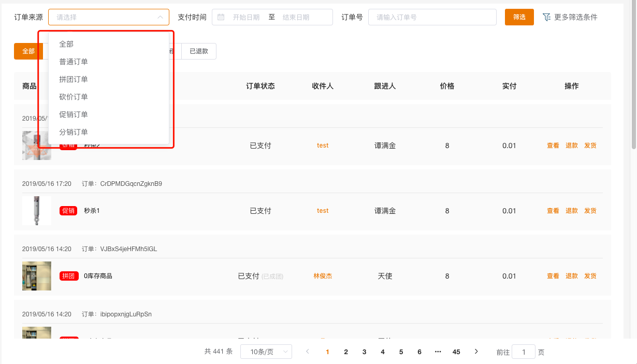Viewport: 637px width, 364px height.
Task: Jump to page 45 in pagination
Action: click(456, 352)
